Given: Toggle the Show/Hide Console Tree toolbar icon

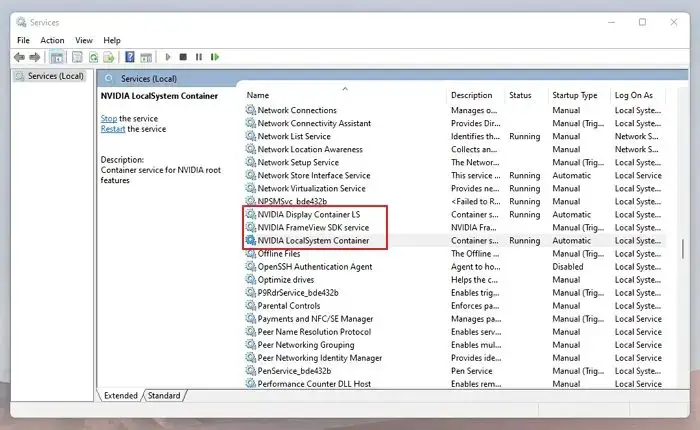Looking at the screenshot, I should 57,57.
